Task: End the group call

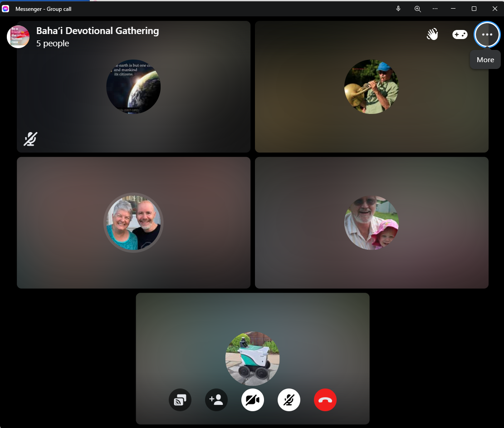Action: [x=325, y=400]
